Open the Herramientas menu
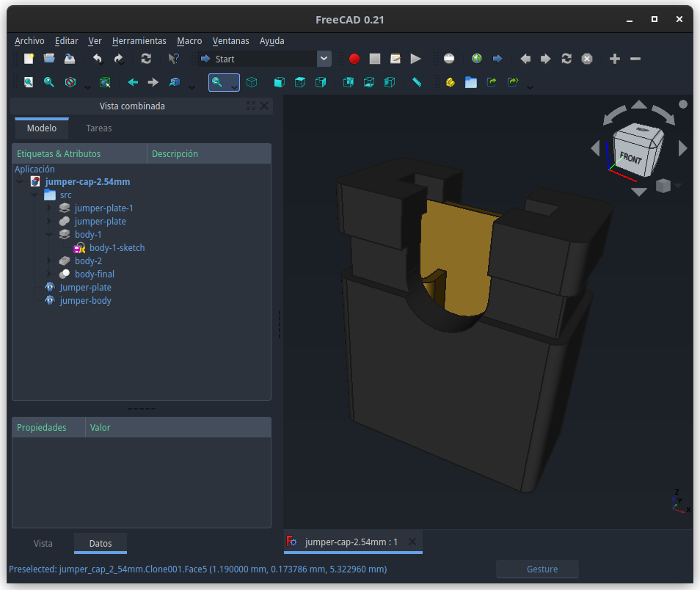The image size is (700, 590). (139, 40)
